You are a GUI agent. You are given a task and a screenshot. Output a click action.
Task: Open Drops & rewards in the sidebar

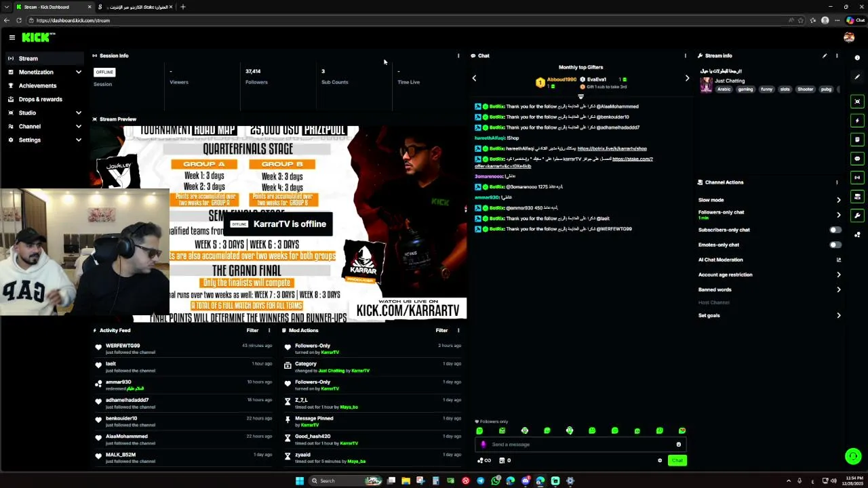[x=45, y=99]
